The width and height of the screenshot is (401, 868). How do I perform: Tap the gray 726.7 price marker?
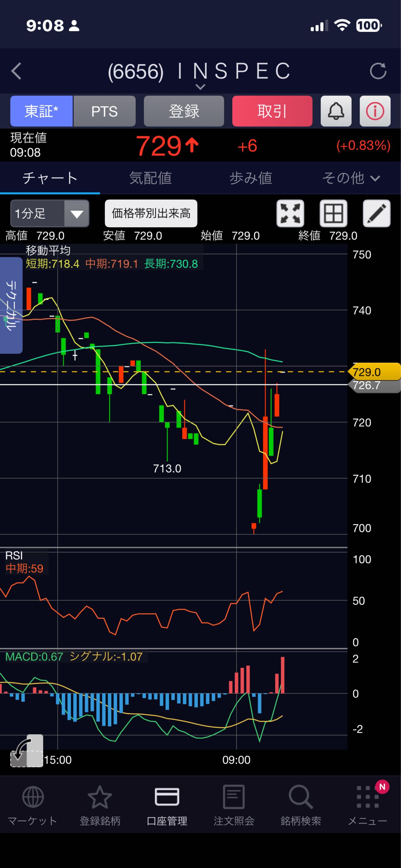click(374, 386)
